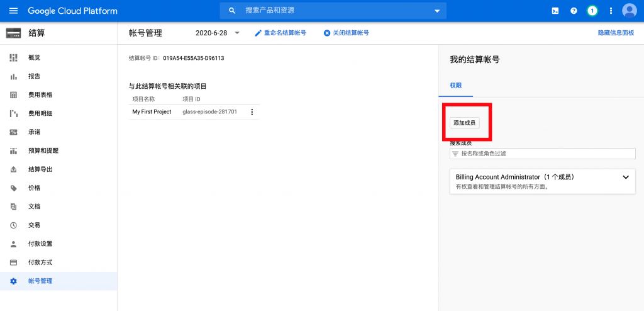Image resolution: width=644 pixels, height=311 pixels.
Task: Click the 文档 documents icon
Action: [x=14, y=206]
